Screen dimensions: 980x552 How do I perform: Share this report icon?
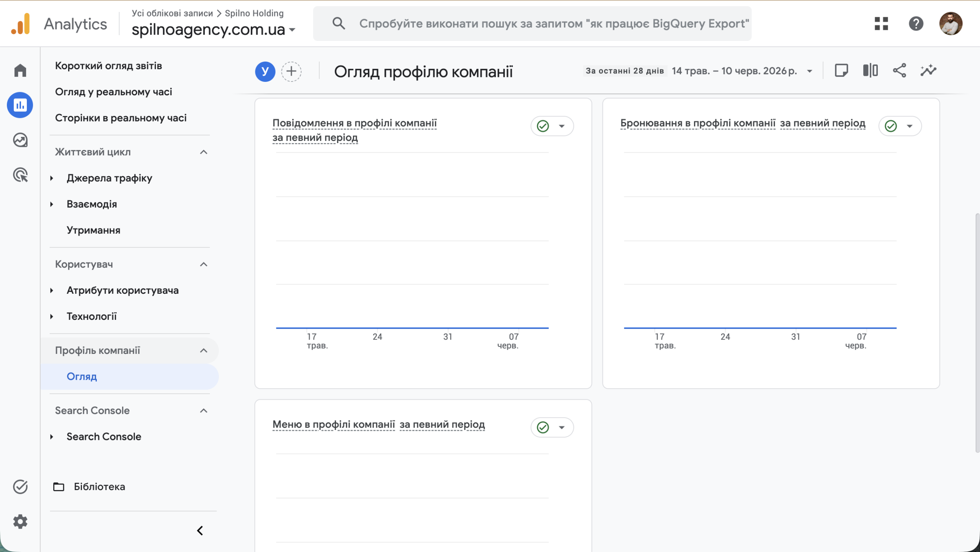click(899, 71)
